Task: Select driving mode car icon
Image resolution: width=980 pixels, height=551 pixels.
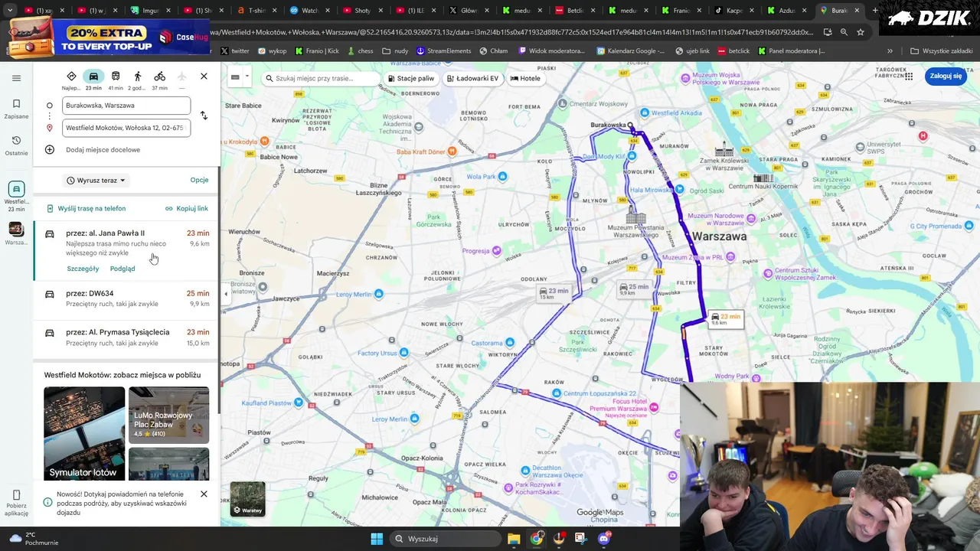Action: pyautogui.click(x=93, y=77)
